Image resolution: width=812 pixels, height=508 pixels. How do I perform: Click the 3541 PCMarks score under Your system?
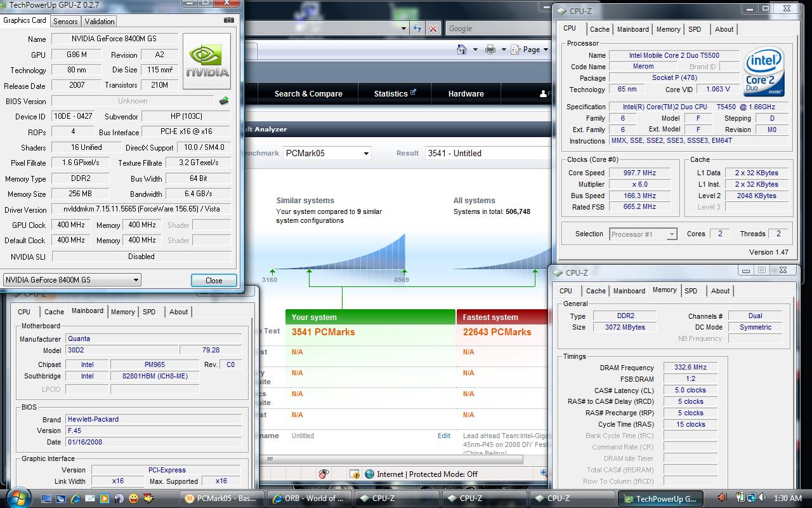tap(323, 332)
